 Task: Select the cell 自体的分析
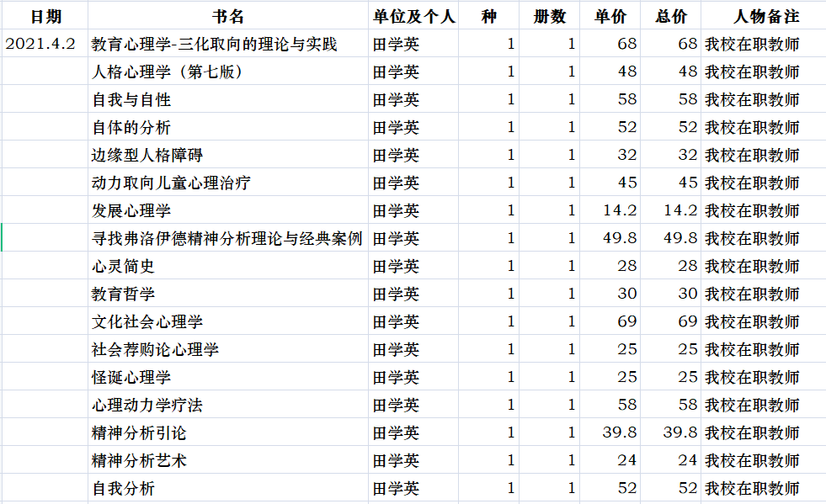click(x=228, y=127)
